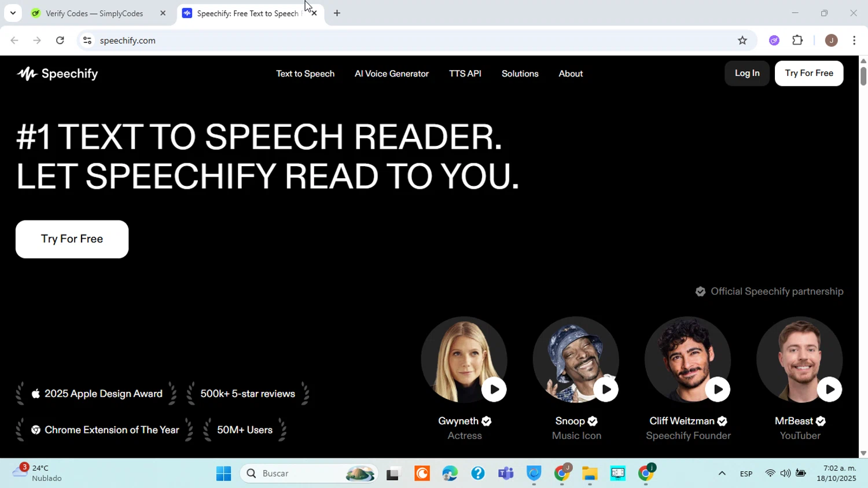Play Gwyneth voice sample

(494, 390)
